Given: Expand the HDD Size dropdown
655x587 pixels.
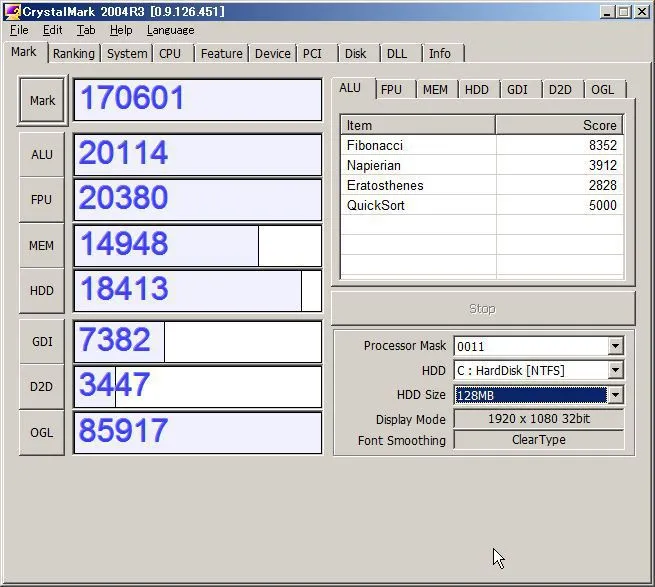Looking at the screenshot, I should pyautogui.click(x=615, y=395).
